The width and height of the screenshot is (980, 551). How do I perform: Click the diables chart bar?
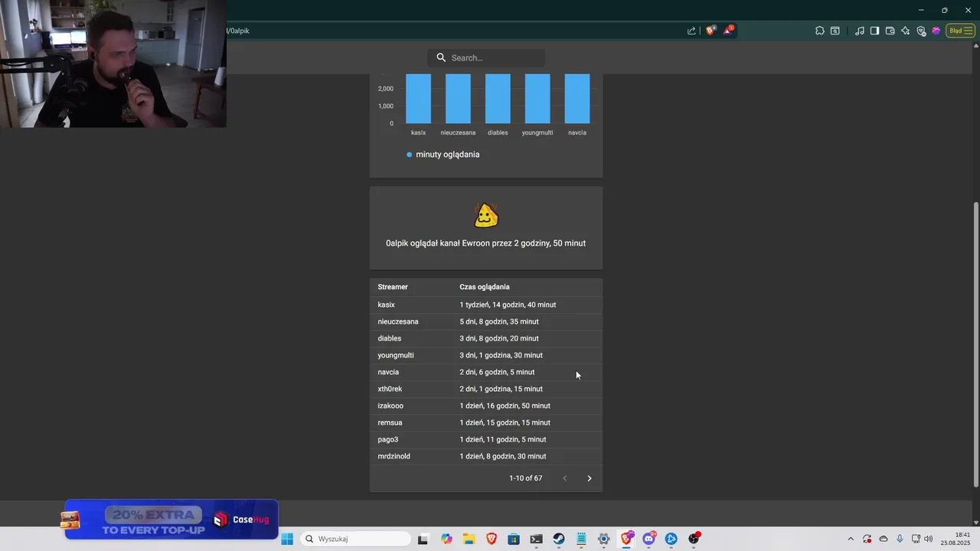click(498, 98)
